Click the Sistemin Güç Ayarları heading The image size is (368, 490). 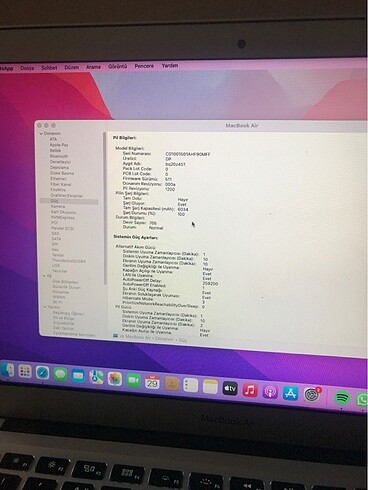136,237
